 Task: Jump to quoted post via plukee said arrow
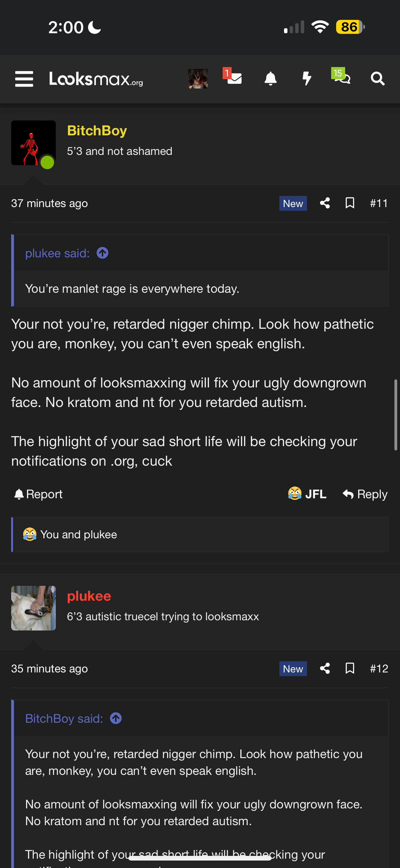coord(102,253)
